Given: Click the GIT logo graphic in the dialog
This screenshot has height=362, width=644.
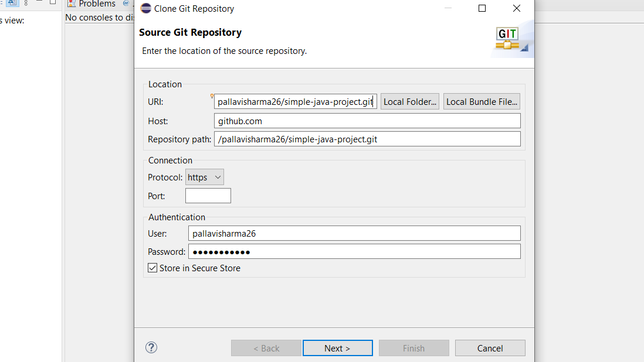Looking at the screenshot, I should pos(507,37).
